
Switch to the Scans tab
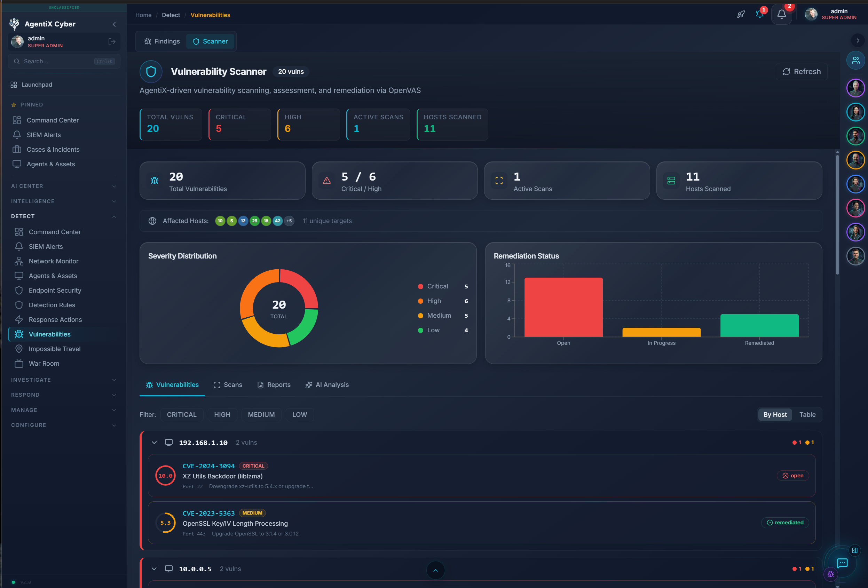click(228, 384)
